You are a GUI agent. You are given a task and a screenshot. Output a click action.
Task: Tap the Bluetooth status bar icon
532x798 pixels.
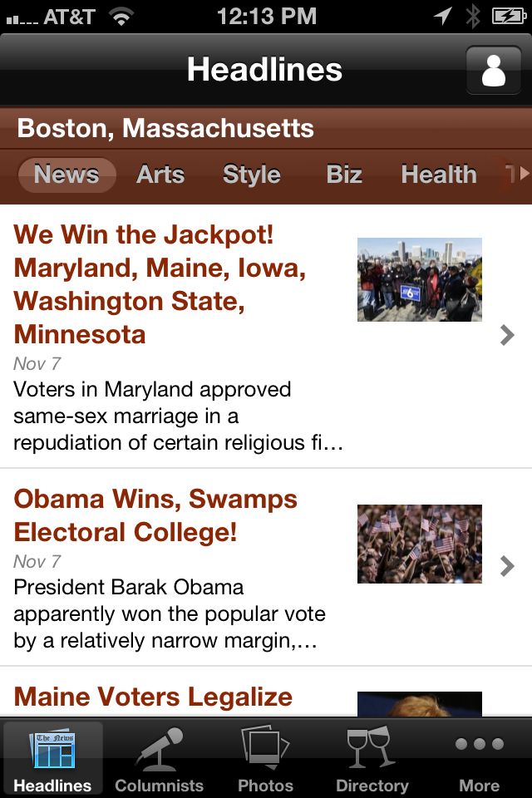[x=473, y=16]
